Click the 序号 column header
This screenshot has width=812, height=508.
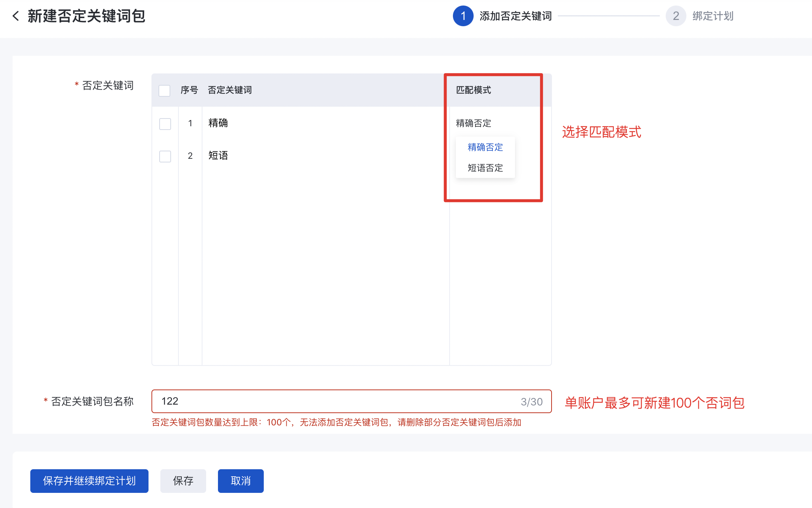pos(189,90)
